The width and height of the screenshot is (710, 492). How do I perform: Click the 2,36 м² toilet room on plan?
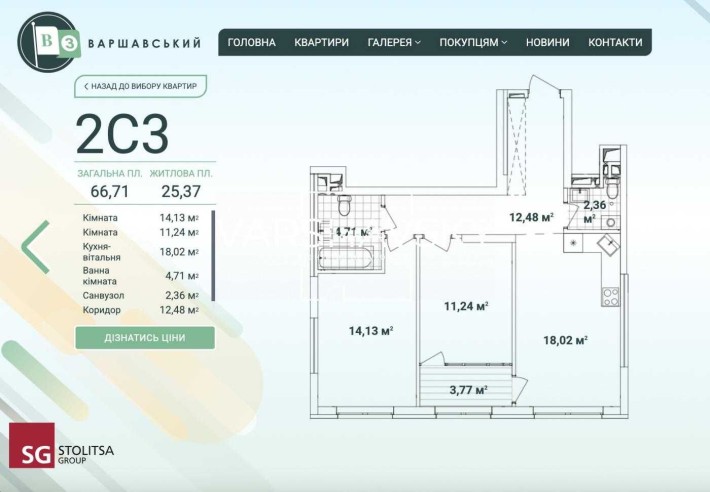click(x=594, y=212)
